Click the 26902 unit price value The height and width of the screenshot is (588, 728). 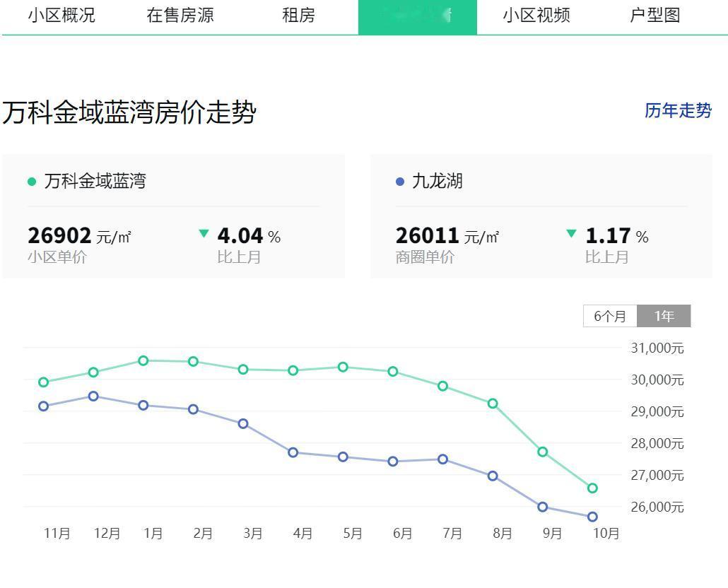59,235
